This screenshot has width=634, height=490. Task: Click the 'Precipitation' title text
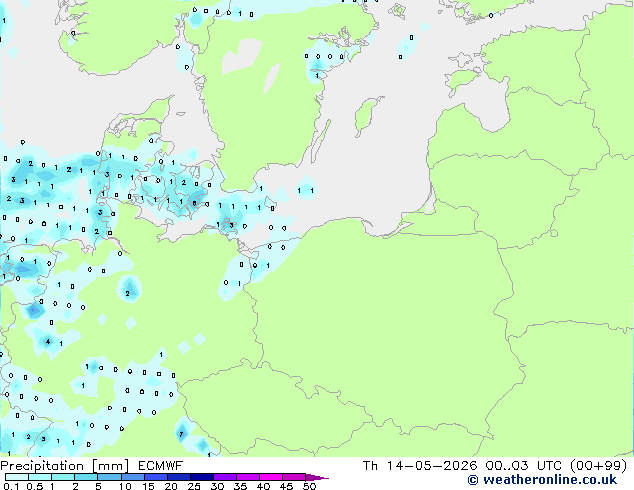(x=42, y=466)
